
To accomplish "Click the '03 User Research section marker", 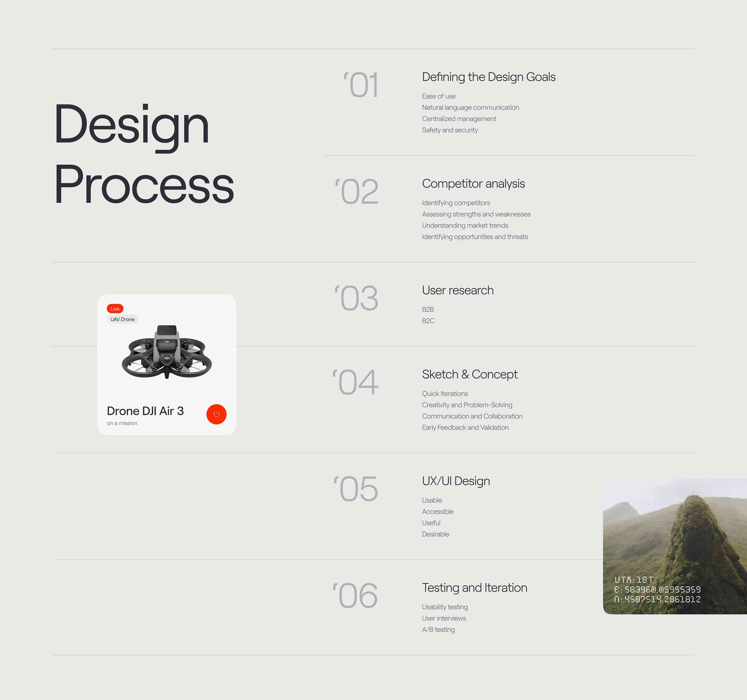I will point(356,299).
